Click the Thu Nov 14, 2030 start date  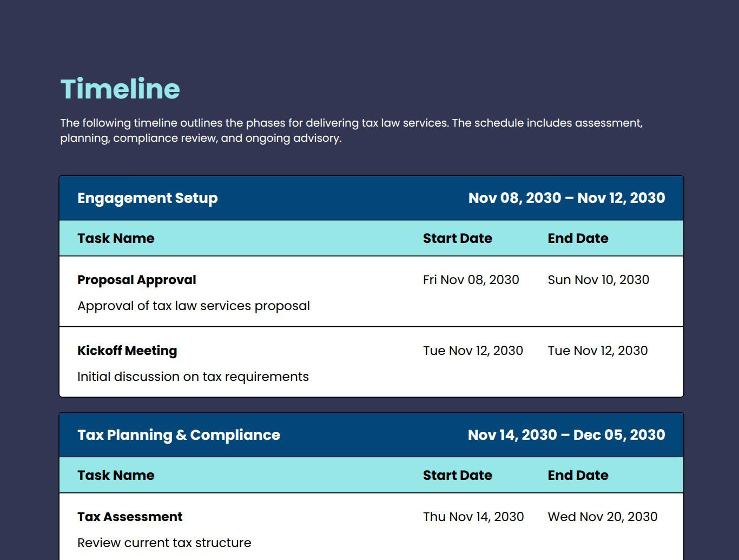point(473,517)
